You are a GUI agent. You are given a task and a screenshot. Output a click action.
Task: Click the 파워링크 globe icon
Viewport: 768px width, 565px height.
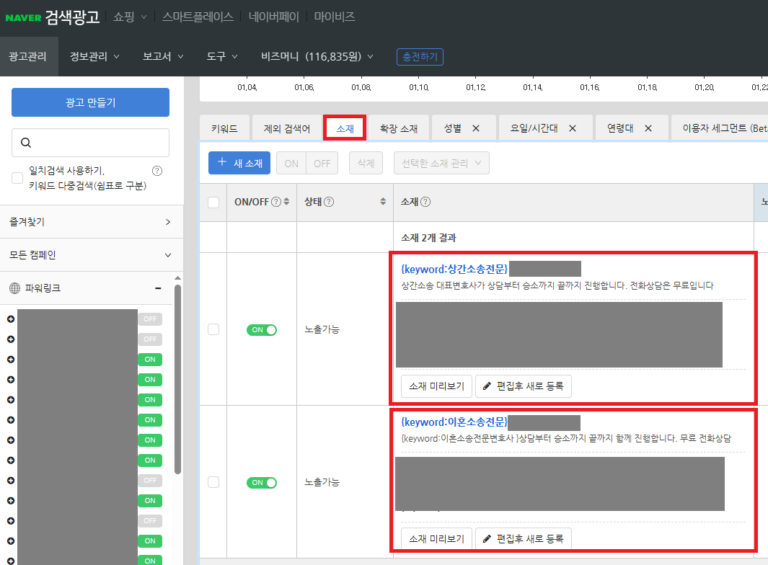click(15, 288)
